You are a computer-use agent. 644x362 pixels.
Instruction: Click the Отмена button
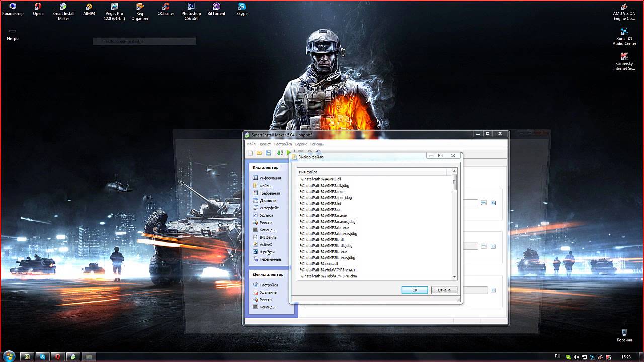pyautogui.click(x=444, y=290)
